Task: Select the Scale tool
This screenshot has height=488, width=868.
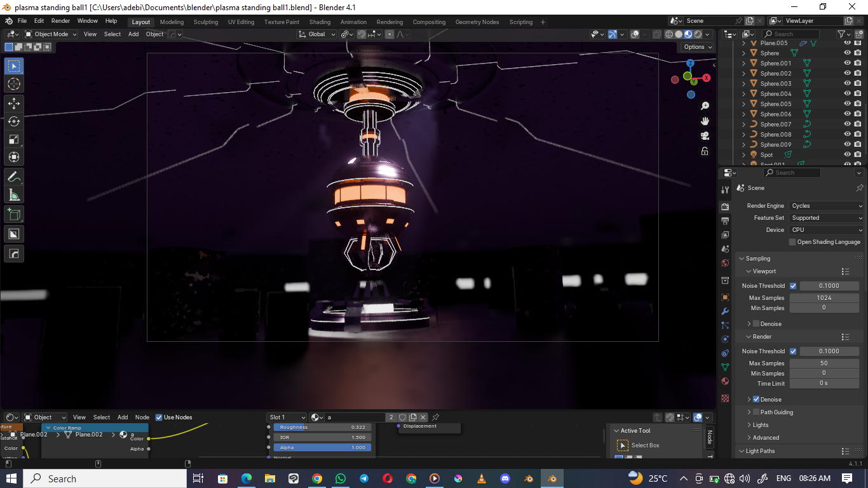Action: (x=14, y=139)
